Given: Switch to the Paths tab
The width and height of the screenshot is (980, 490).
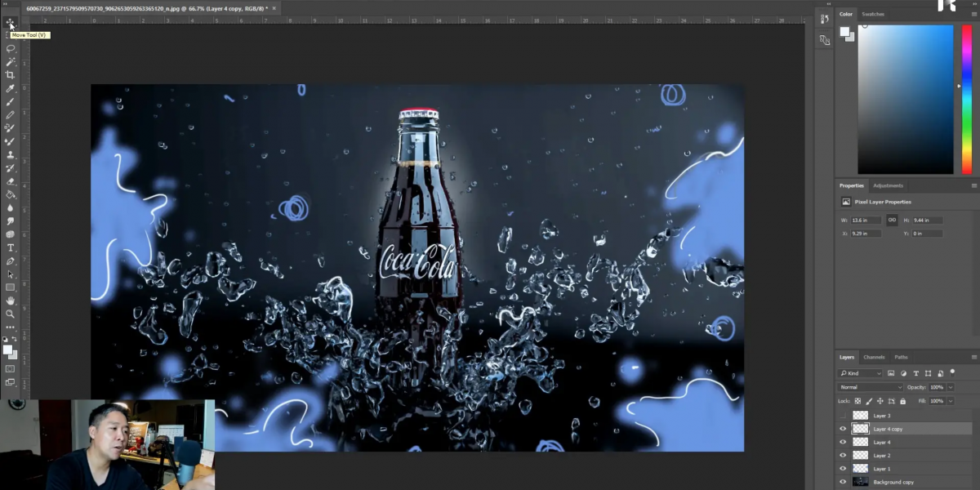Looking at the screenshot, I should [901, 357].
